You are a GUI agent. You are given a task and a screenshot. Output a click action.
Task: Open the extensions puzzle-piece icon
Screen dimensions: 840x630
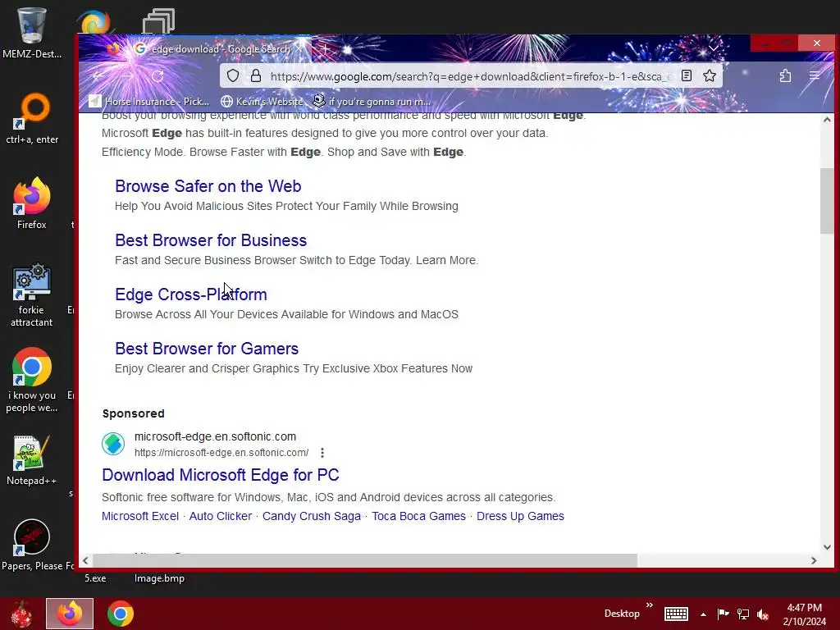tap(785, 76)
